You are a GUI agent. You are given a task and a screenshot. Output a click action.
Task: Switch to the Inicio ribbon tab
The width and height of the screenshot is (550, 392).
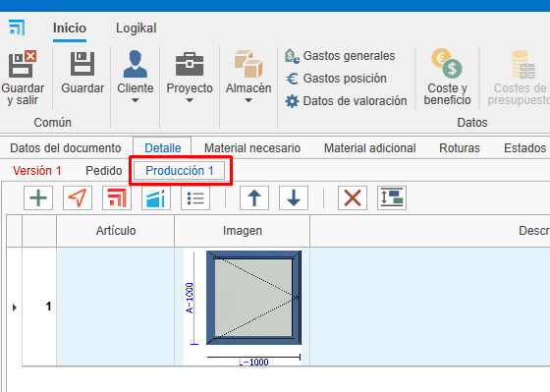point(70,28)
